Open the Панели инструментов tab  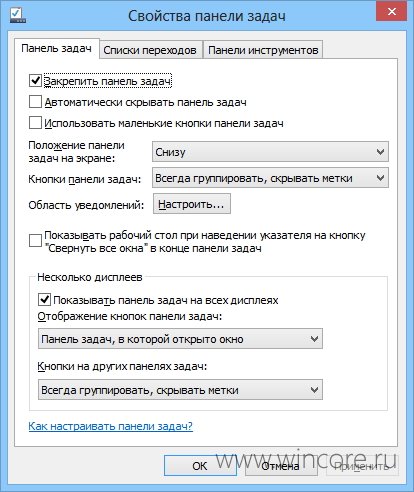coord(263,50)
